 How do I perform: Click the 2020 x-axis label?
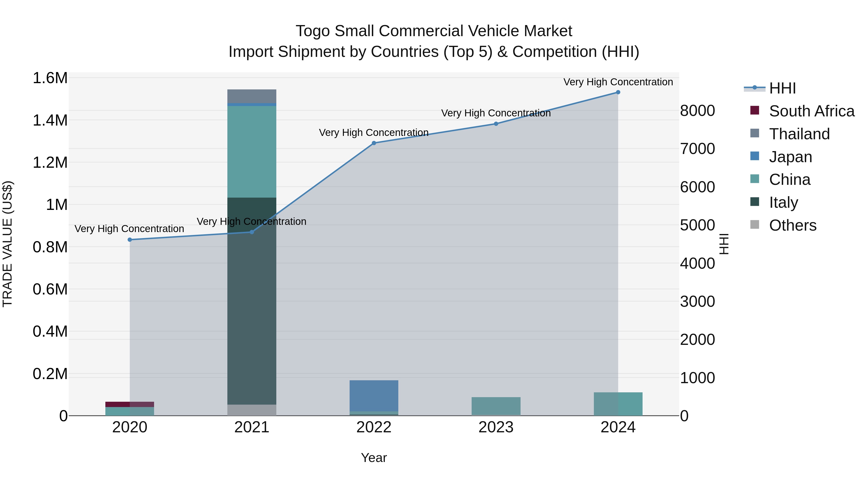[x=130, y=427]
